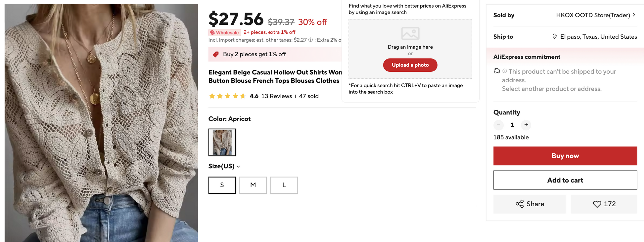Screen dimensions: 644x242
Task: Select size M
Action: (253, 185)
